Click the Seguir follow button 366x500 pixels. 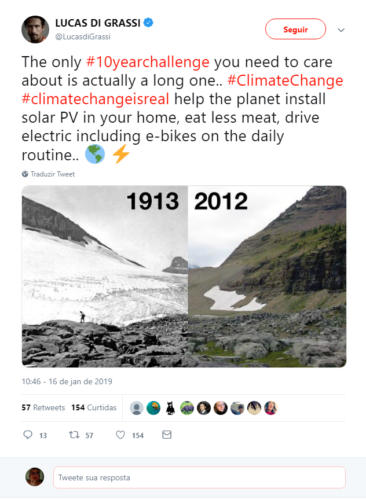click(x=295, y=29)
